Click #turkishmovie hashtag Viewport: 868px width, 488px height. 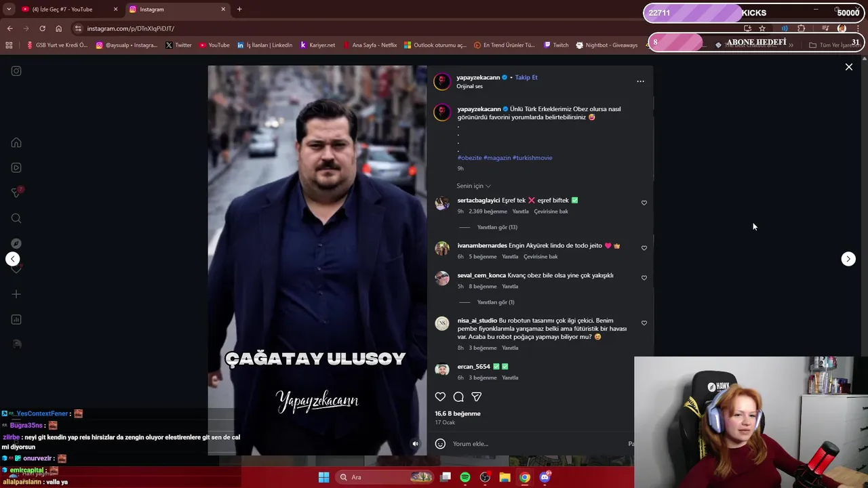pyautogui.click(x=532, y=158)
